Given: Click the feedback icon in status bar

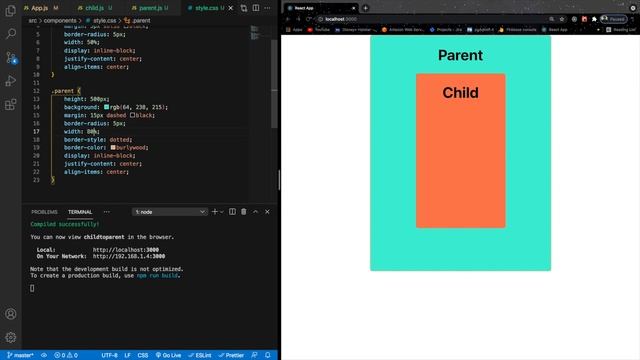Looking at the screenshot, I should click(255, 355).
